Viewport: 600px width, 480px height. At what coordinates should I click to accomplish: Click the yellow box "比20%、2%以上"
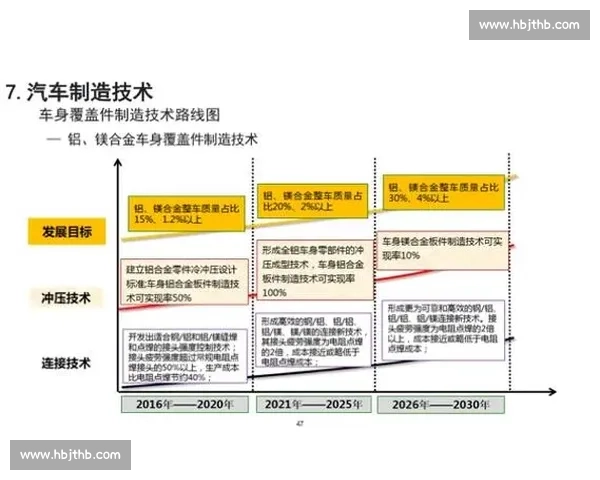click(x=313, y=201)
